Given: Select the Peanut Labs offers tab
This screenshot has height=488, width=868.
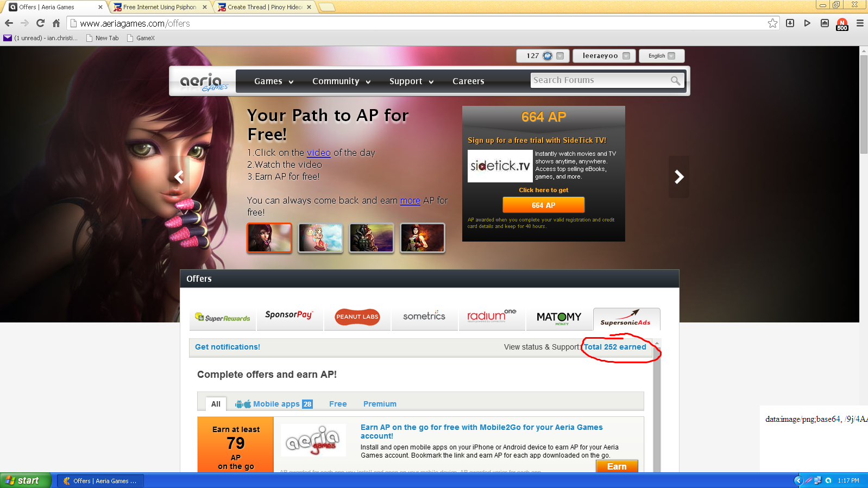Looking at the screenshot, I should pos(357,318).
